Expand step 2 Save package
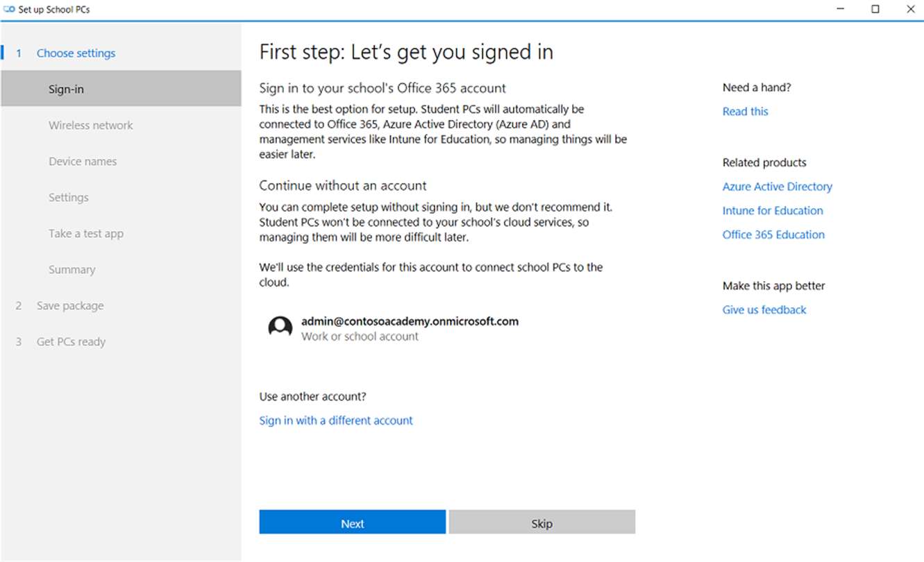Viewport: 924px width, 562px height. coord(69,306)
